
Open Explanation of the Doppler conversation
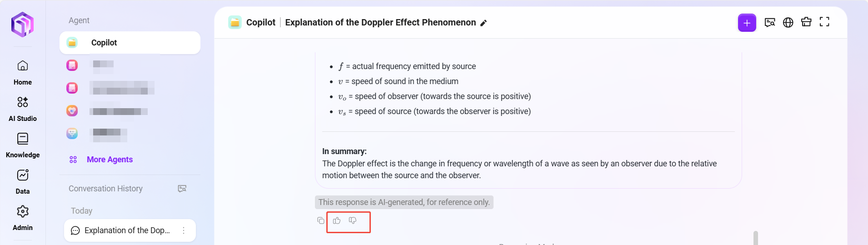coord(127,230)
